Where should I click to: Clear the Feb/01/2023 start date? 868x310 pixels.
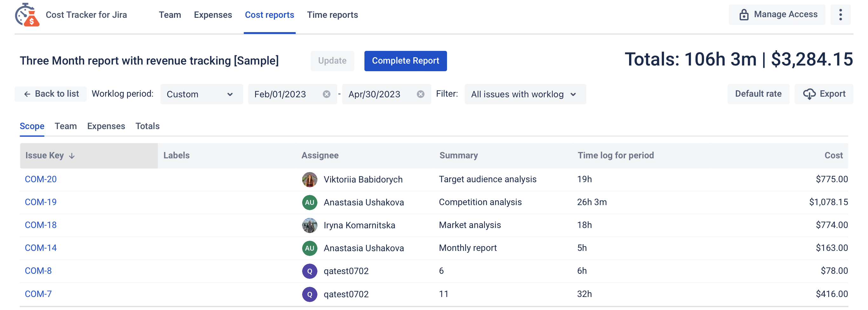[326, 94]
